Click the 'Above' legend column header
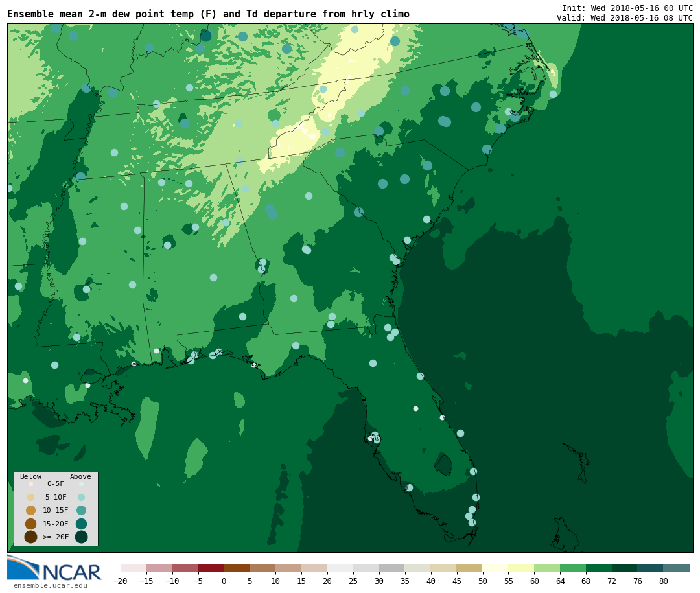 (80, 476)
